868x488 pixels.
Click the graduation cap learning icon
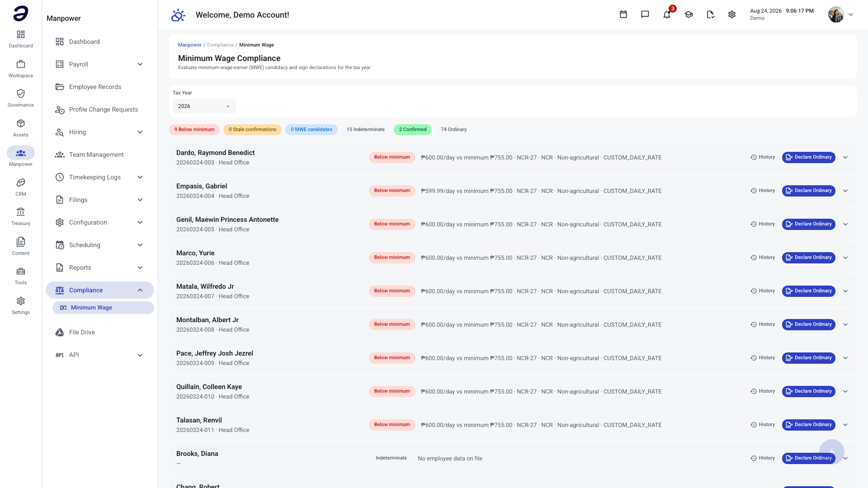689,14
